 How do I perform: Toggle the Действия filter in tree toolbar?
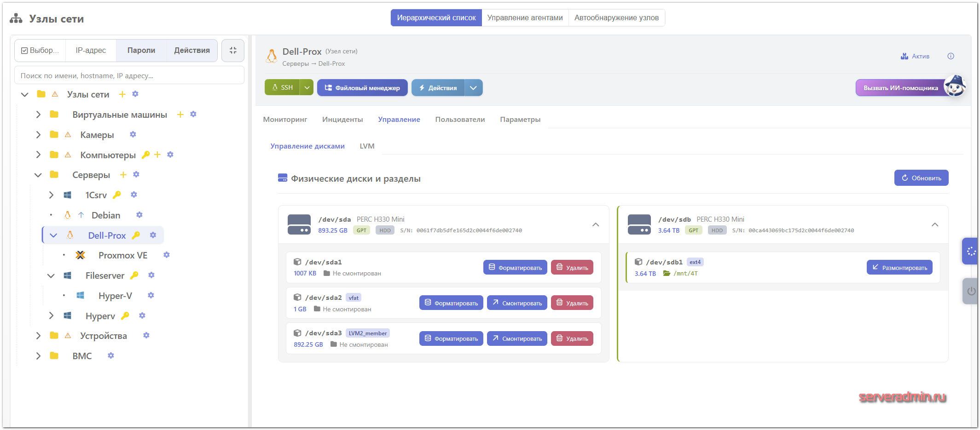(x=191, y=51)
